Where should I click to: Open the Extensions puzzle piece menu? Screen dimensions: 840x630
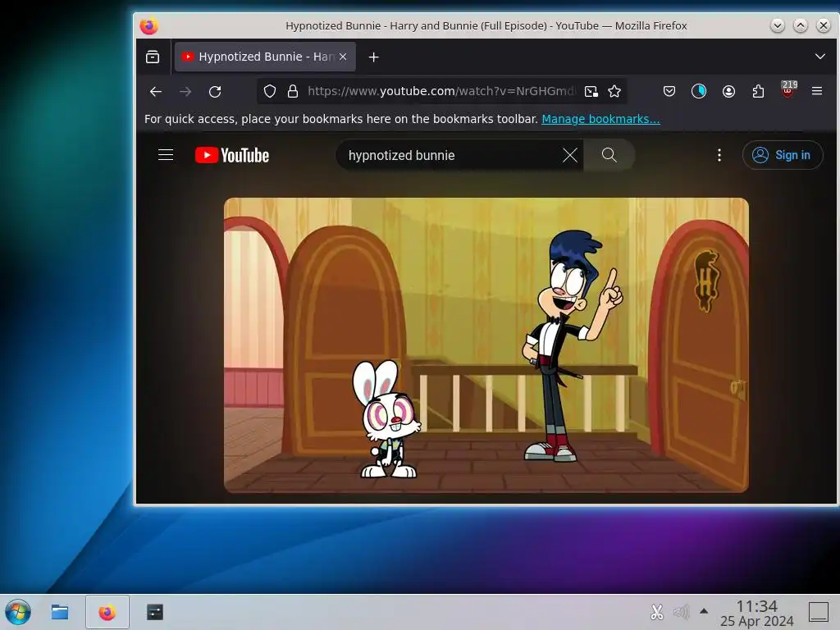758,92
